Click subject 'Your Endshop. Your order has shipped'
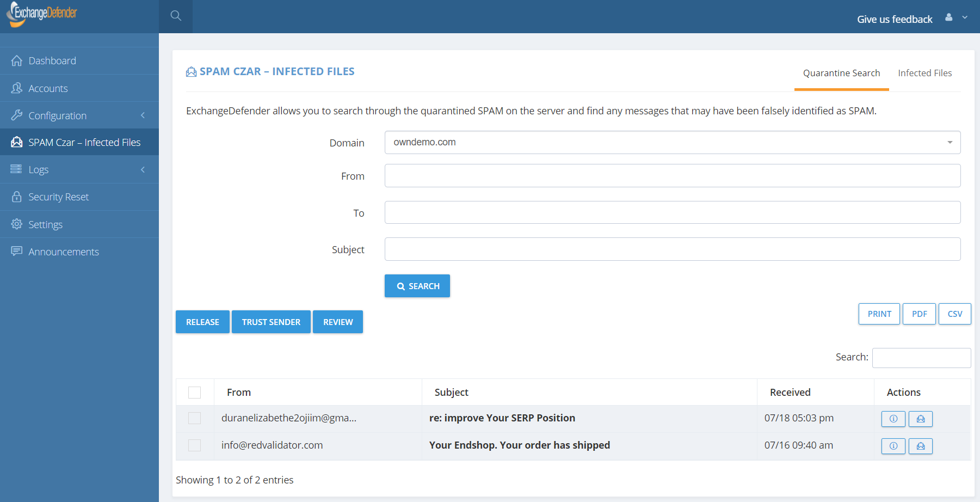The height and width of the screenshot is (502, 980). (x=519, y=445)
